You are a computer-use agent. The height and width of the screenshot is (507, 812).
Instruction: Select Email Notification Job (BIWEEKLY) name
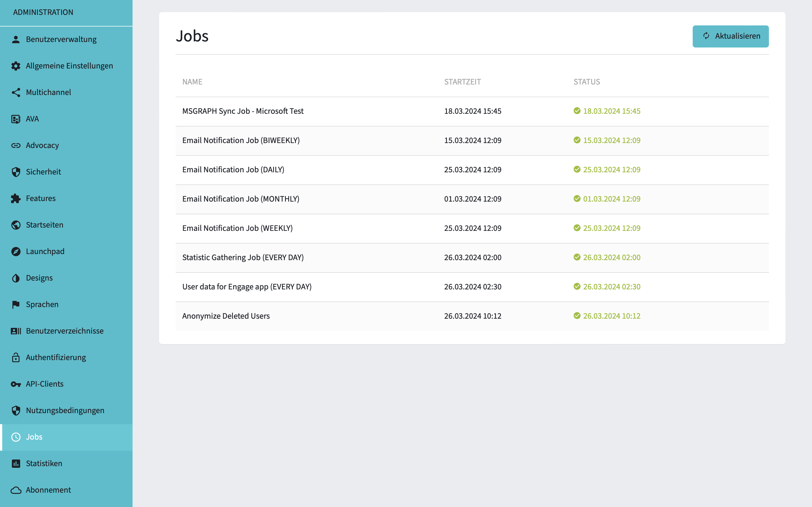[241, 140]
